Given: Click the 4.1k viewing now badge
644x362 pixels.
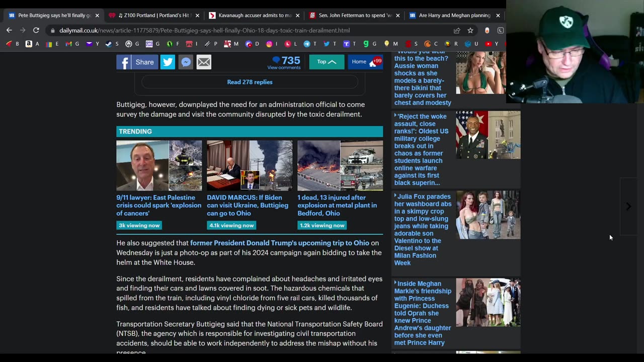Looking at the screenshot, I should (x=231, y=225).
